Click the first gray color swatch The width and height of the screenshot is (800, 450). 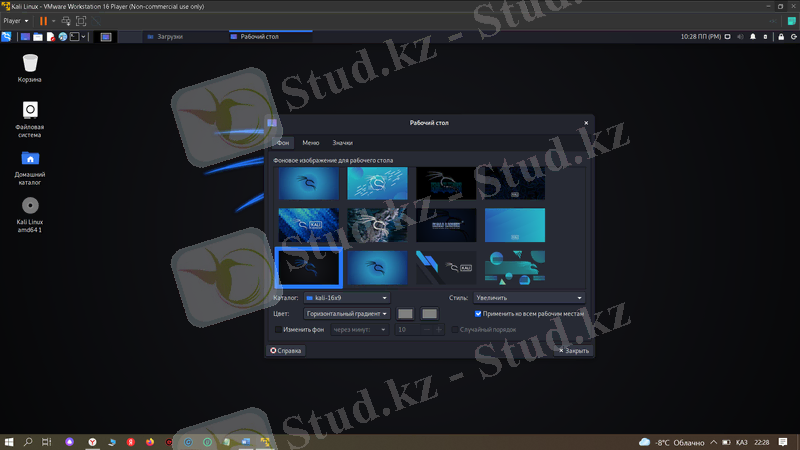point(405,314)
